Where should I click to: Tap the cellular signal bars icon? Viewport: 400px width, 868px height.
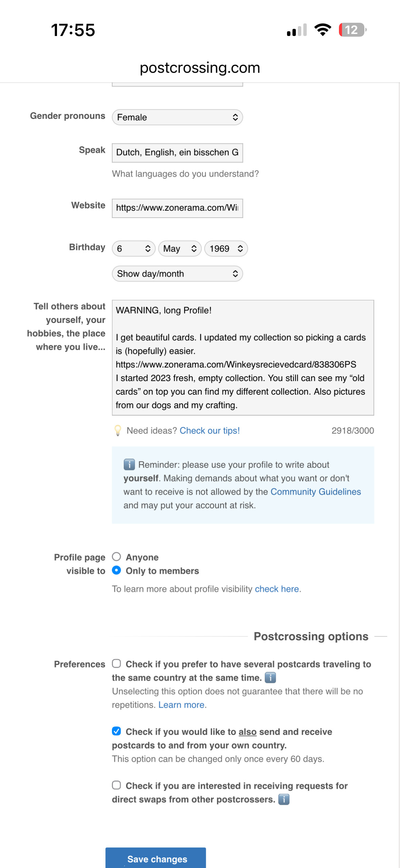click(x=297, y=30)
